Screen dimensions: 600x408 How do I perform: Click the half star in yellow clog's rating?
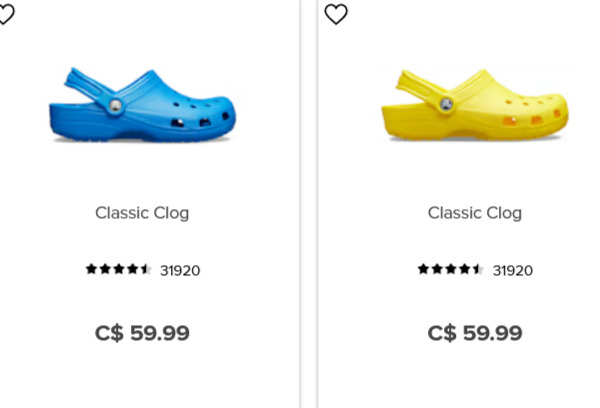[478, 269]
